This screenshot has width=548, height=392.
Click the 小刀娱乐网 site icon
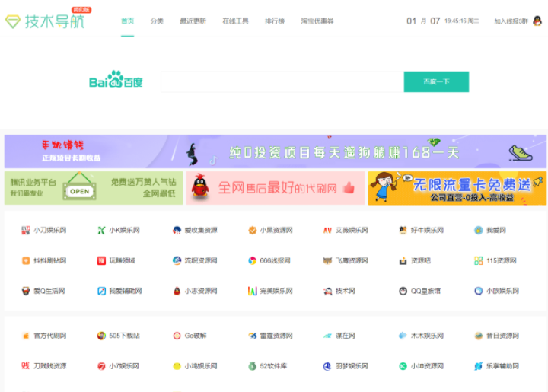click(x=26, y=230)
